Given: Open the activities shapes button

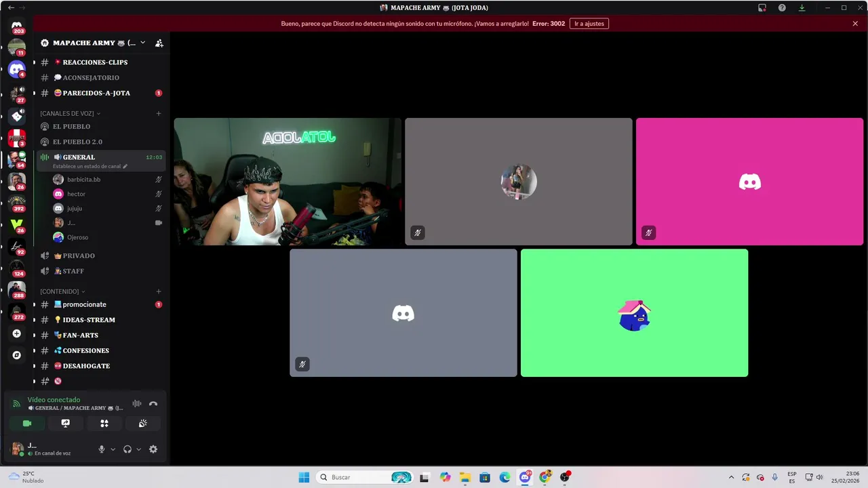Looking at the screenshot, I should pos(104,423).
